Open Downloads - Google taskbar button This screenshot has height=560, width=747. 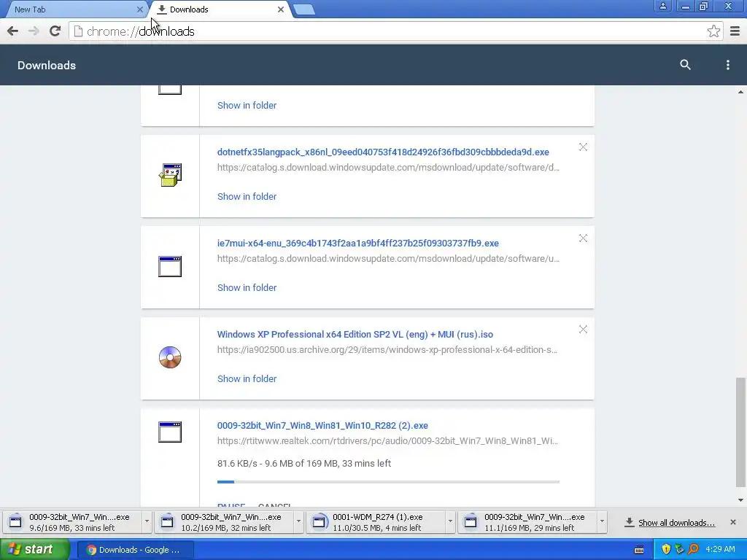(x=135, y=550)
